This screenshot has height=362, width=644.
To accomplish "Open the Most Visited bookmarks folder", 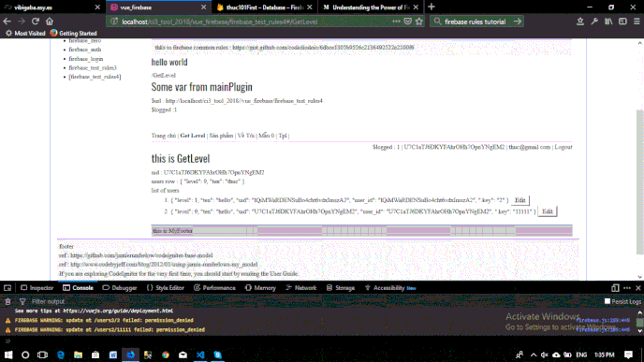I will (x=25, y=34).
